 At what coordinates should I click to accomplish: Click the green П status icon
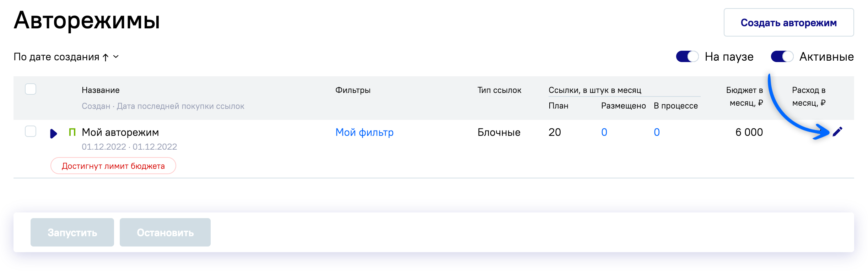coord(72,132)
